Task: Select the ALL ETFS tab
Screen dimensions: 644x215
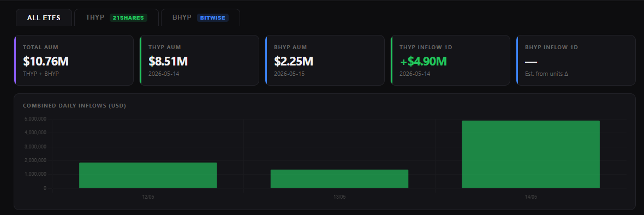Action: [x=44, y=17]
